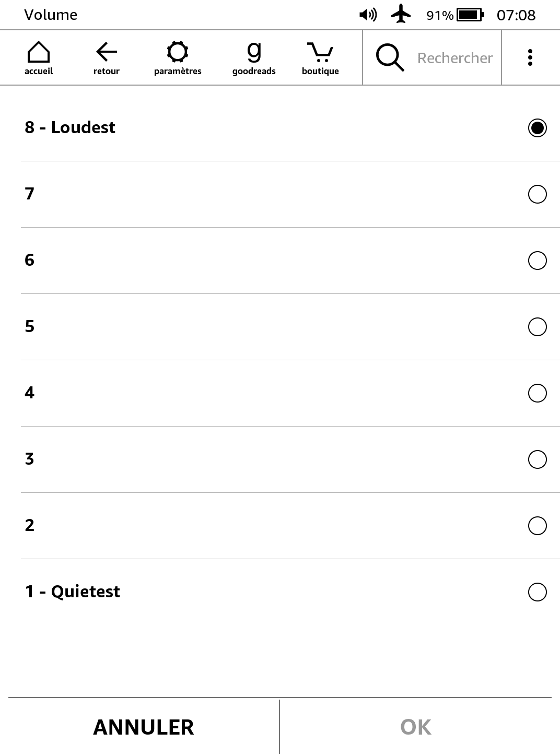Tap the airplane mode status icon

click(401, 15)
